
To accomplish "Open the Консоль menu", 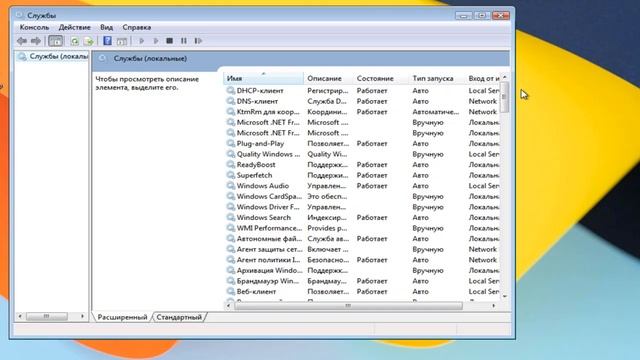I will click(34, 27).
